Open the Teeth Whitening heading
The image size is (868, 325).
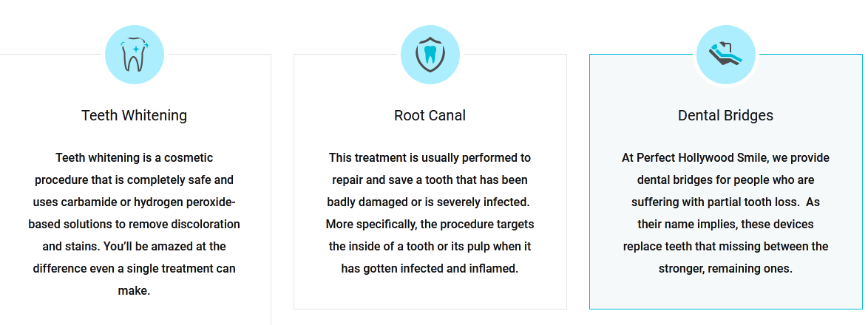[x=134, y=115]
